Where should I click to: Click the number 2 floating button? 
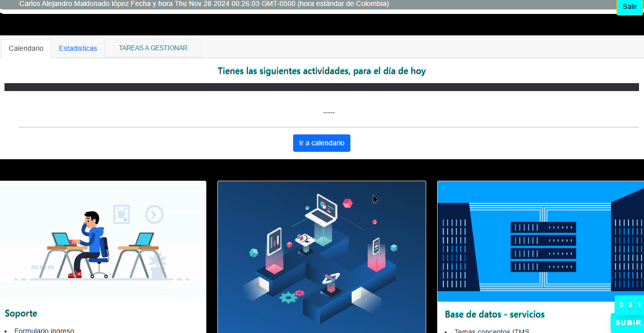(630, 305)
